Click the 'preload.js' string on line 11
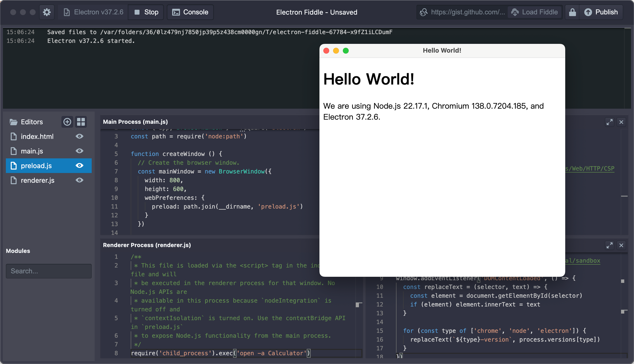Viewport: 634px width, 364px height. tap(278, 207)
